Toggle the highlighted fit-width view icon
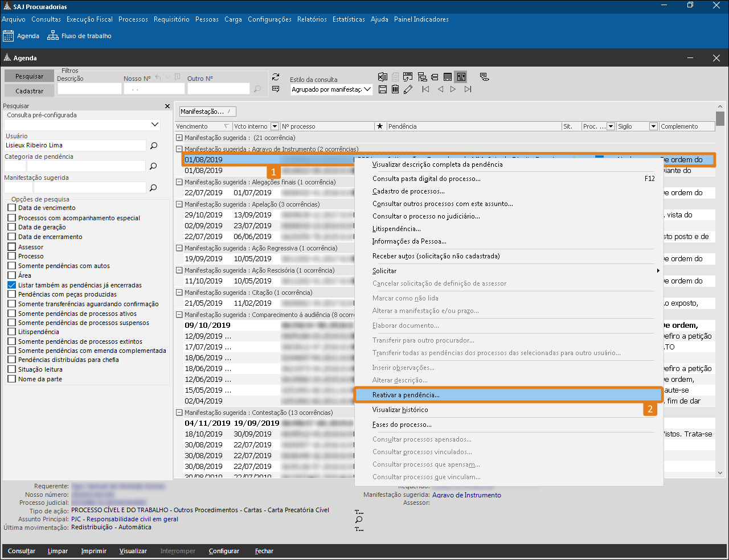The height and width of the screenshot is (560, 729). [461, 77]
